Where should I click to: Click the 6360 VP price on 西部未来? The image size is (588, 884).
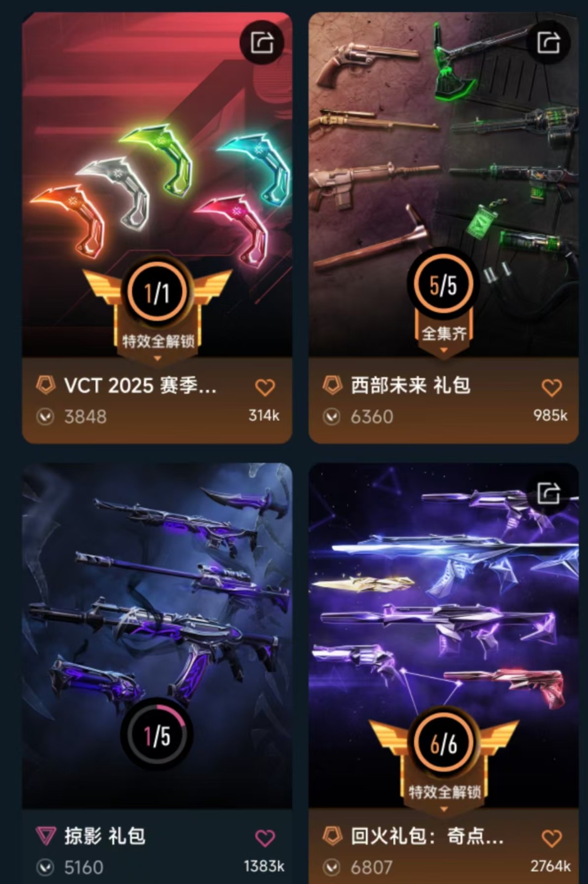[x=372, y=417]
